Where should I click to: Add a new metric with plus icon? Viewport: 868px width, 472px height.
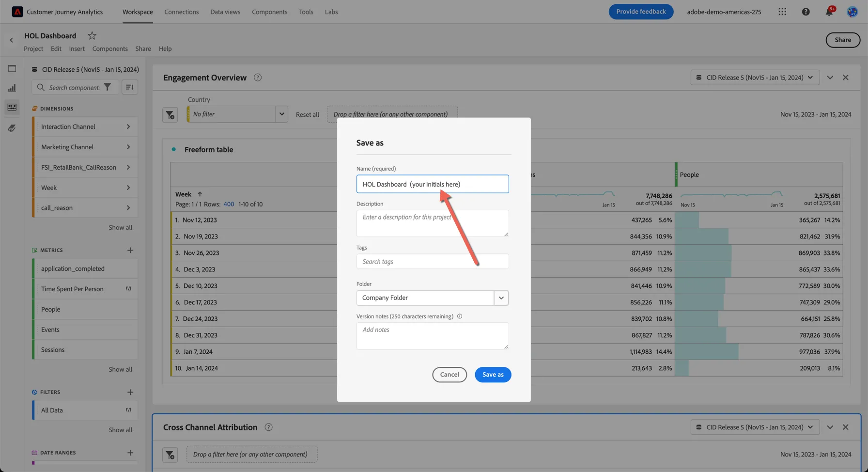(x=130, y=250)
